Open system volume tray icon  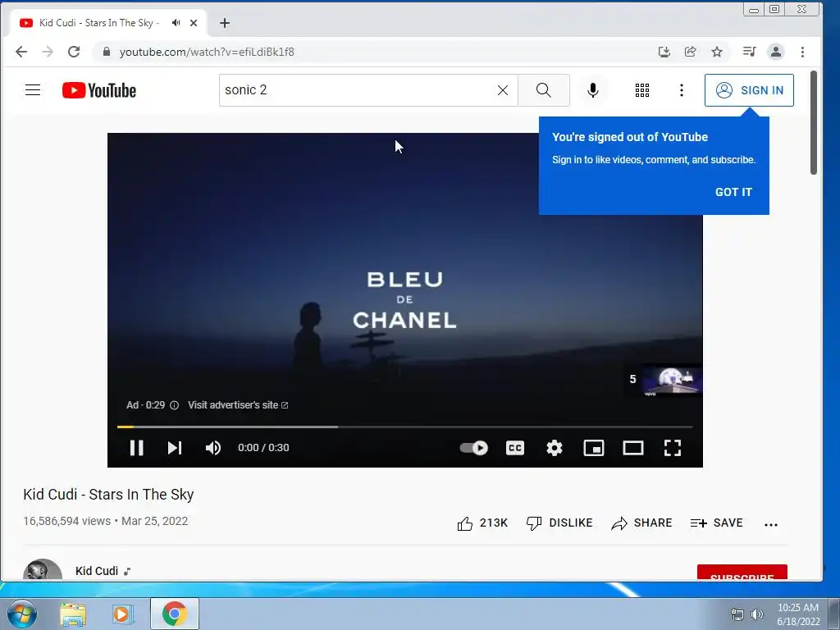pos(756,614)
